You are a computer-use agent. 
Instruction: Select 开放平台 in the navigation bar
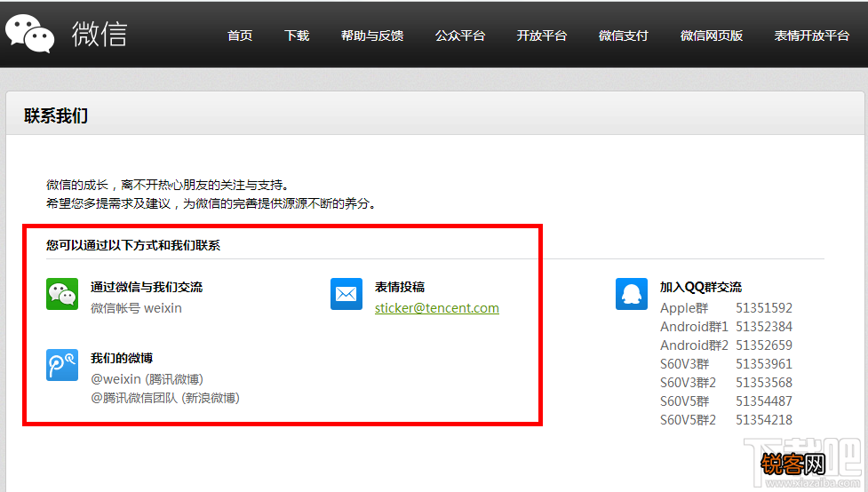(542, 36)
